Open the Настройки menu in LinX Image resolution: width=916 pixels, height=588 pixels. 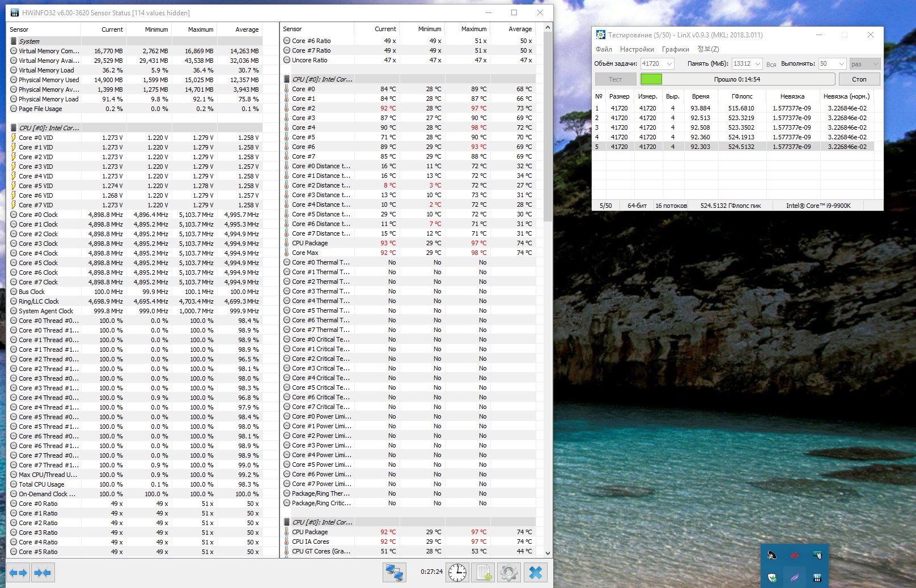pyautogui.click(x=637, y=49)
